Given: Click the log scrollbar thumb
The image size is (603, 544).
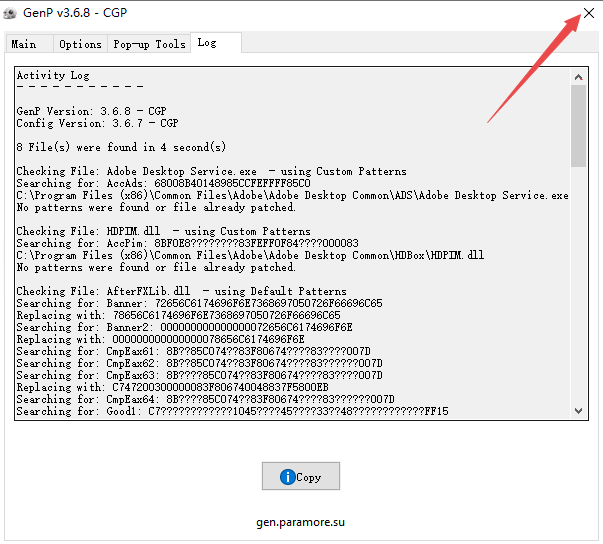Looking at the screenshot, I should 579,124.
